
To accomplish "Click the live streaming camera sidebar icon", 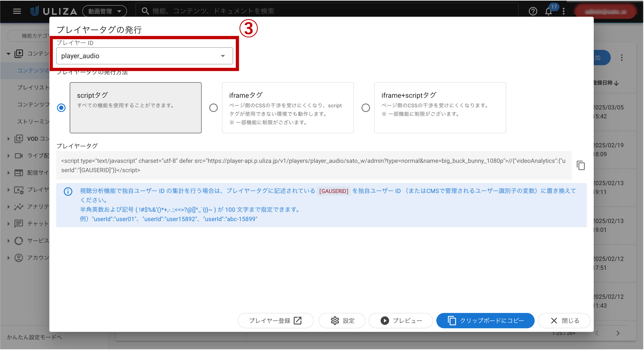I will [19, 156].
